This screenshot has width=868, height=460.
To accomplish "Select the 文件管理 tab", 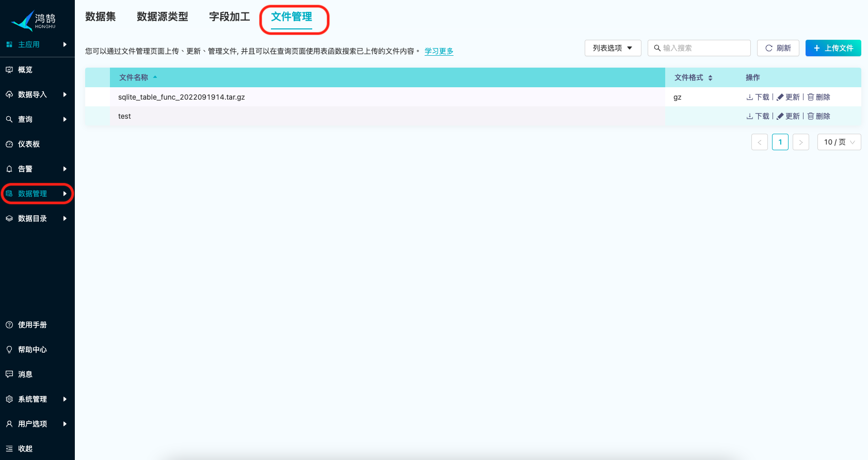I will click(x=292, y=17).
